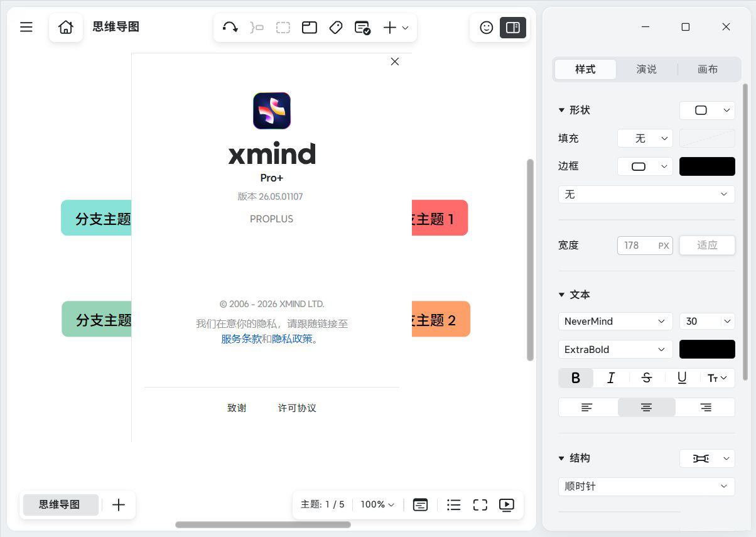Viewport: 756px width, 537px height.
Task: Enter ZEN fullscreen mode
Action: coord(480,504)
